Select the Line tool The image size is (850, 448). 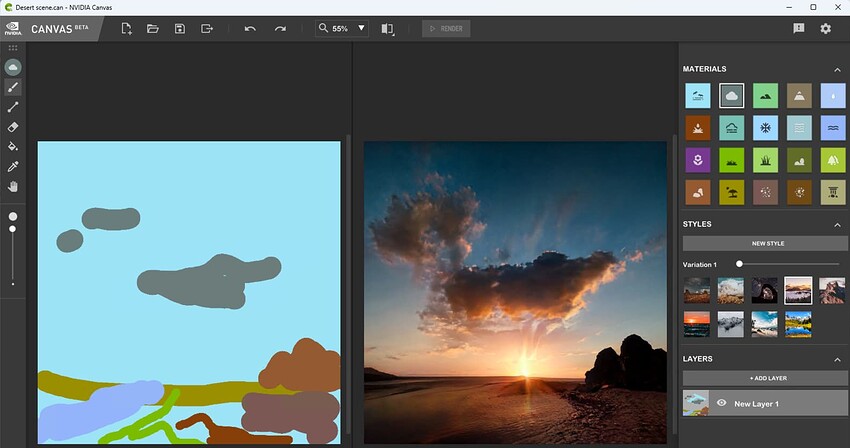pos(13,107)
